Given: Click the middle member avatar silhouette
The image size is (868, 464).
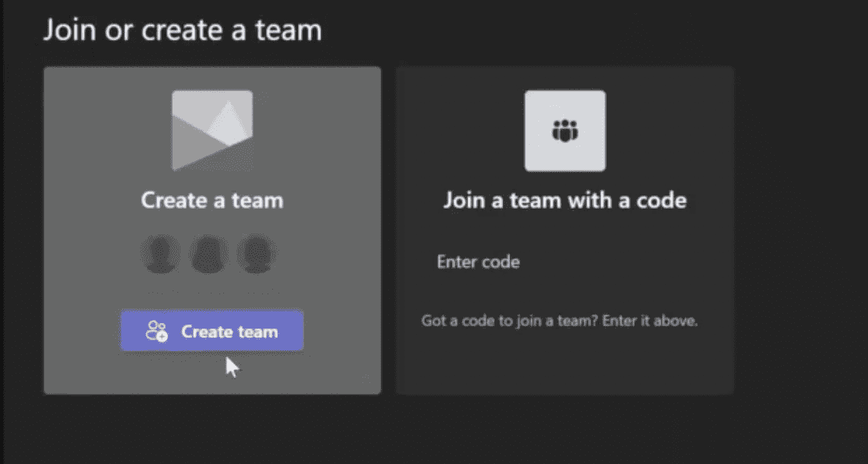Looking at the screenshot, I should (208, 254).
